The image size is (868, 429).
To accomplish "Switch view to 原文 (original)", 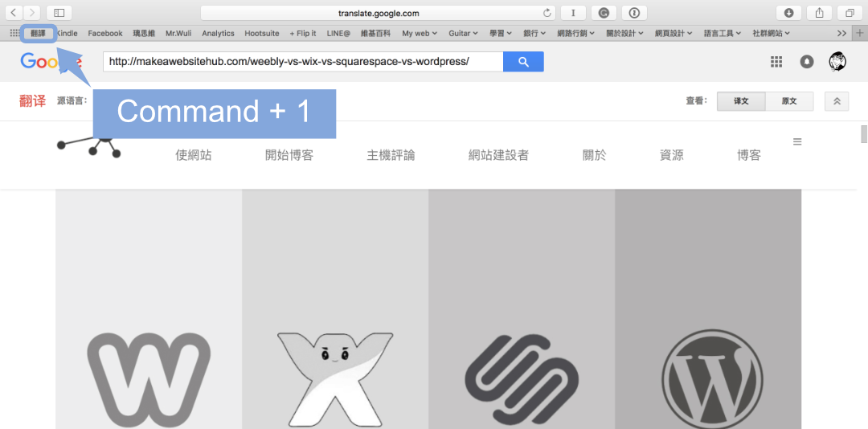I will point(789,101).
